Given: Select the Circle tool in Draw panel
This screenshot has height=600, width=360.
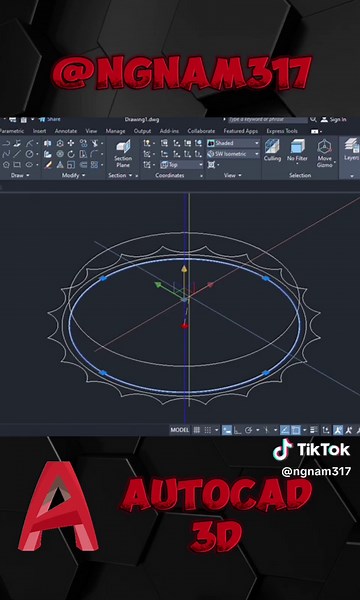Looking at the screenshot, I should (29, 154).
